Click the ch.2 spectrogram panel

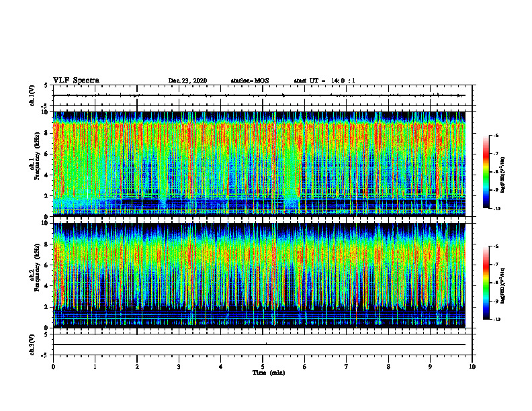point(259,275)
